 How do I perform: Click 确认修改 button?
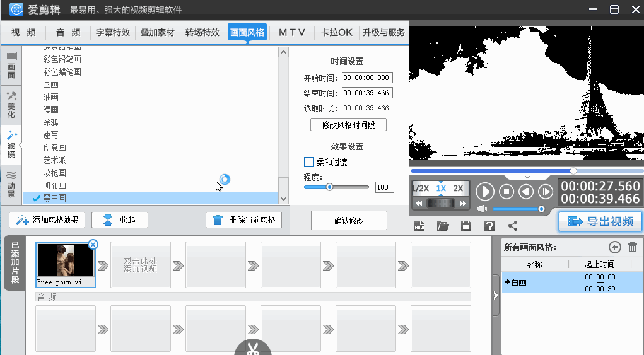tap(349, 221)
